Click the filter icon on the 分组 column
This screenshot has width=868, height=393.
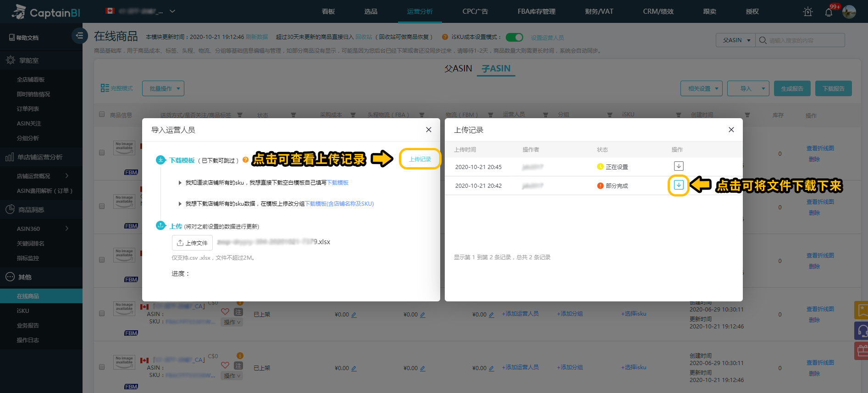pyautogui.click(x=609, y=115)
